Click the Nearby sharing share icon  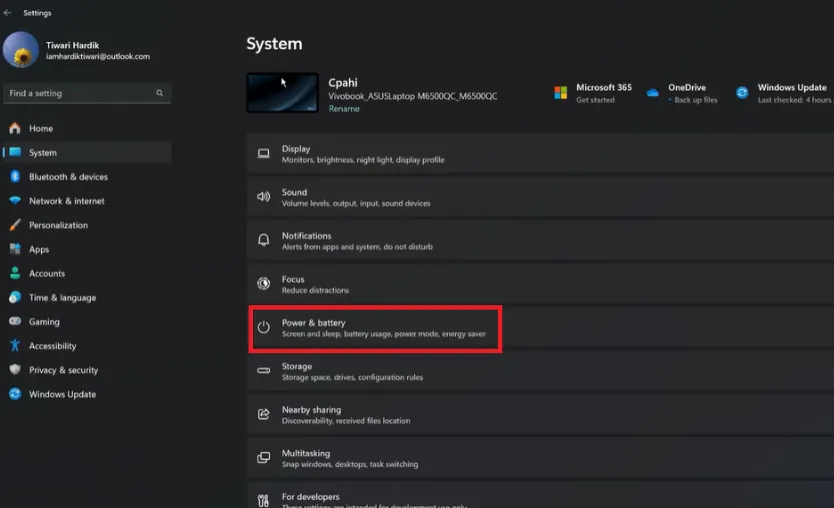pyautogui.click(x=263, y=414)
